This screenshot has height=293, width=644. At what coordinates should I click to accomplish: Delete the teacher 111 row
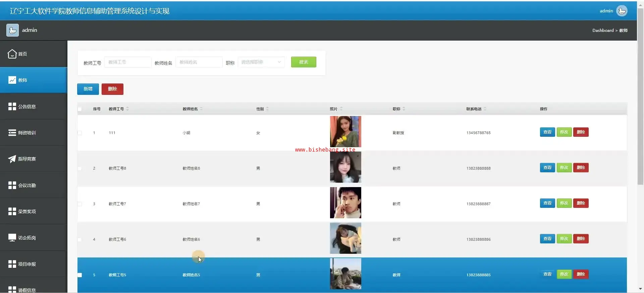[581, 132]
